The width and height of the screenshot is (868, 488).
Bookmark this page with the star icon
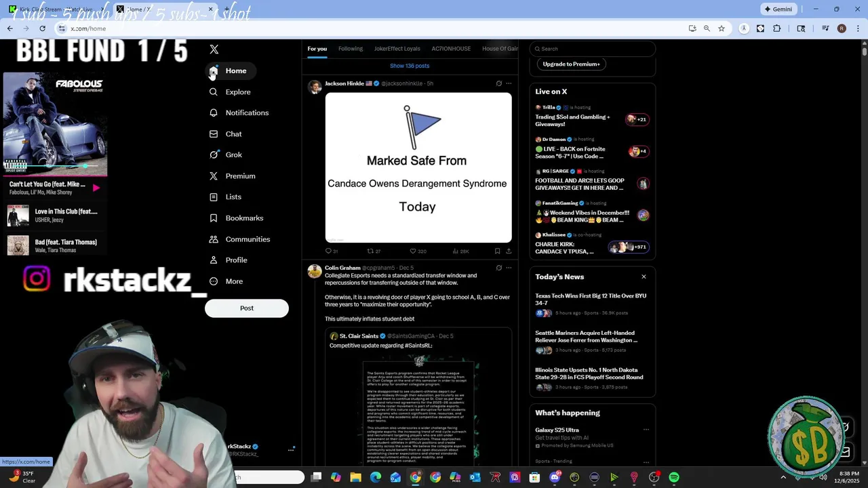[x=722, y=28]
